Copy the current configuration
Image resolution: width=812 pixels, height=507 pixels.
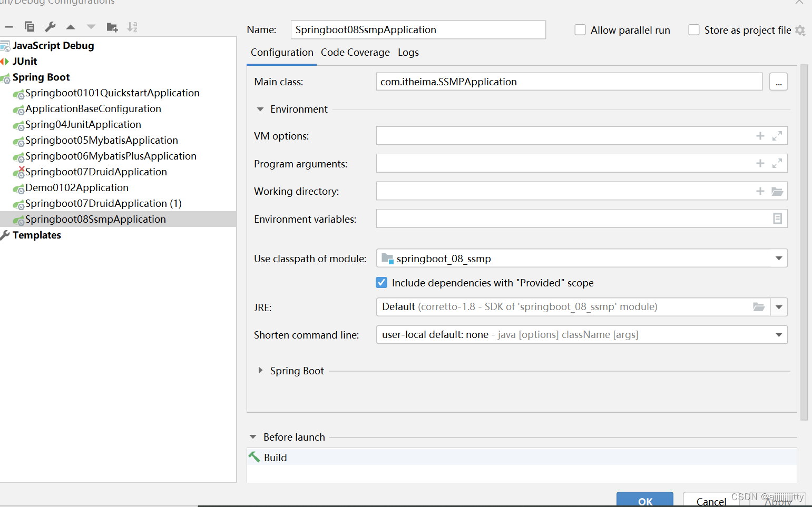29,26
